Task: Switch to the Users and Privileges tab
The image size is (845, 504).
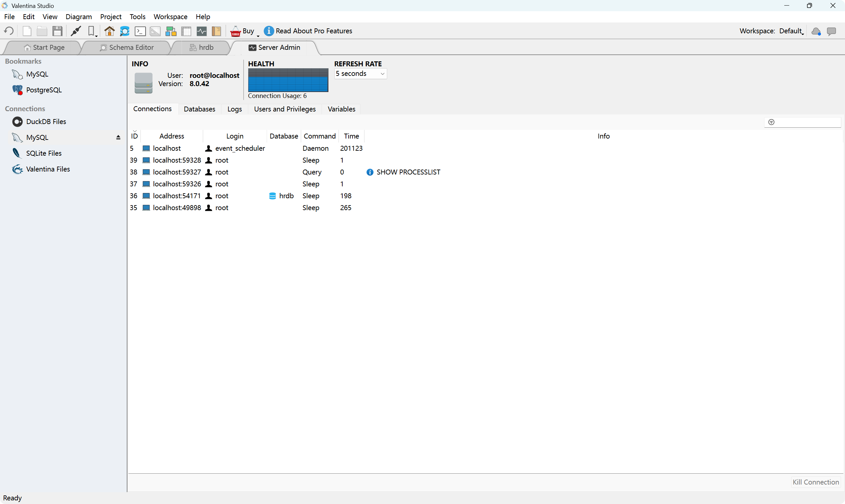Action: point(285,109)
